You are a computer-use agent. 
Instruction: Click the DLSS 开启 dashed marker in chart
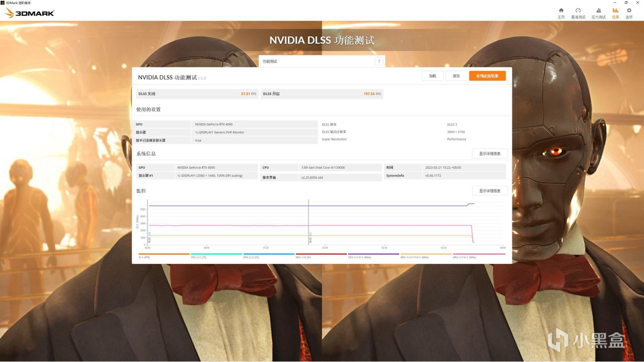(309, 222)
